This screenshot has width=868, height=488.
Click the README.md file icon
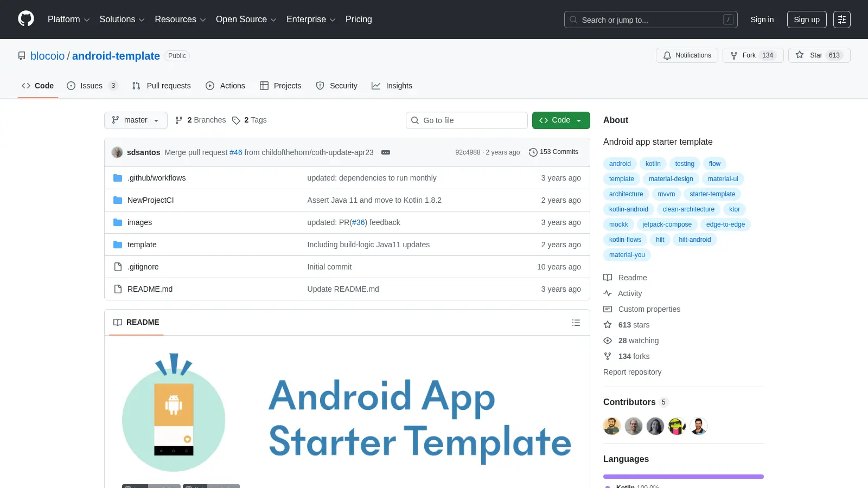tap(118, 289)
